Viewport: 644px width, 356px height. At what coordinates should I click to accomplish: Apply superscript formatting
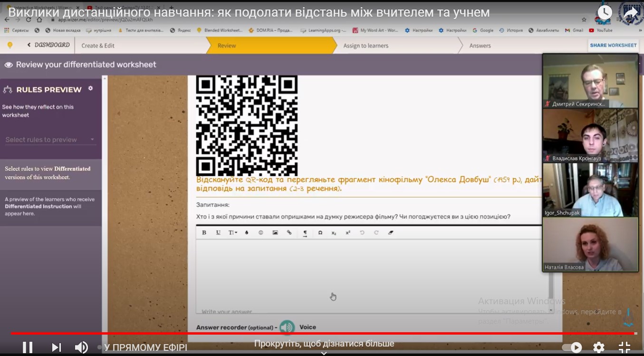(348, 232)
